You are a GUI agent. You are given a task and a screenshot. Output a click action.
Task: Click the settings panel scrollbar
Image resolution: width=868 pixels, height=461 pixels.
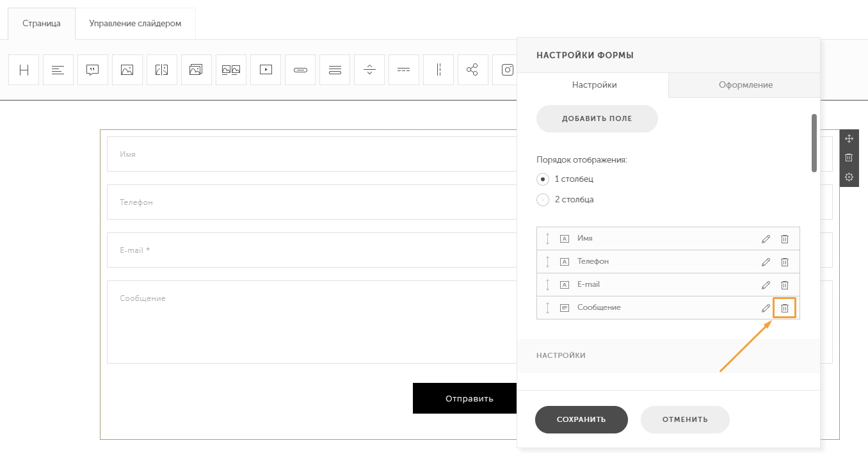[x=814, y=143]
